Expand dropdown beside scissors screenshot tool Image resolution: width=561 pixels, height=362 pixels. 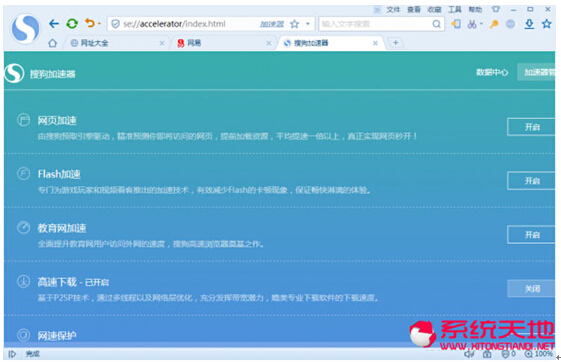481,24
